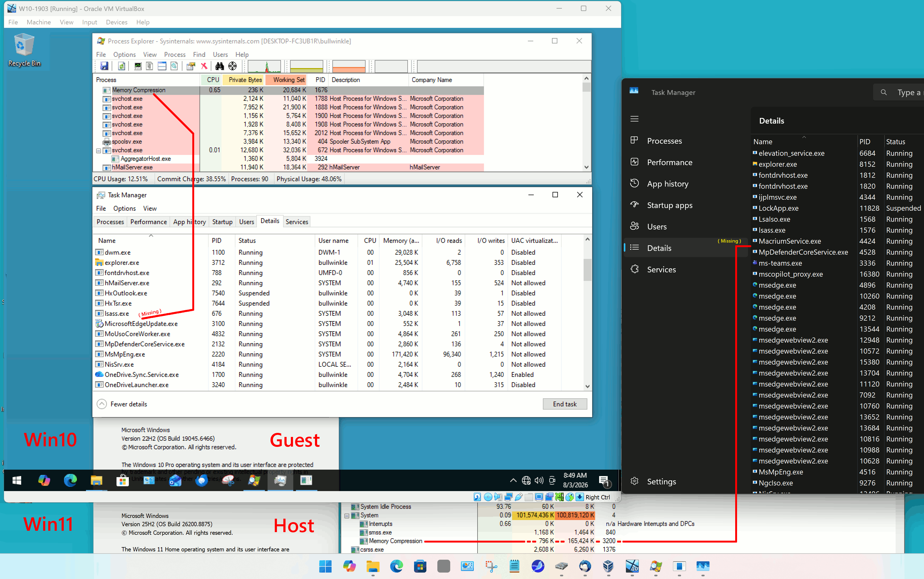Click Refresh Now icon in Process Explorer toolbar
The height and width of the screenshot is (579, 924).
[x=121, y=66]
